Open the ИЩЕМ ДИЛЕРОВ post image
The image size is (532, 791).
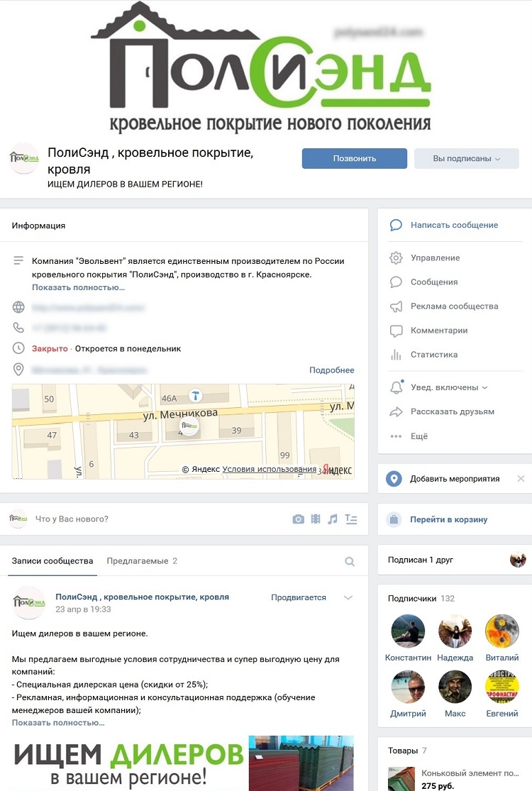182,763
